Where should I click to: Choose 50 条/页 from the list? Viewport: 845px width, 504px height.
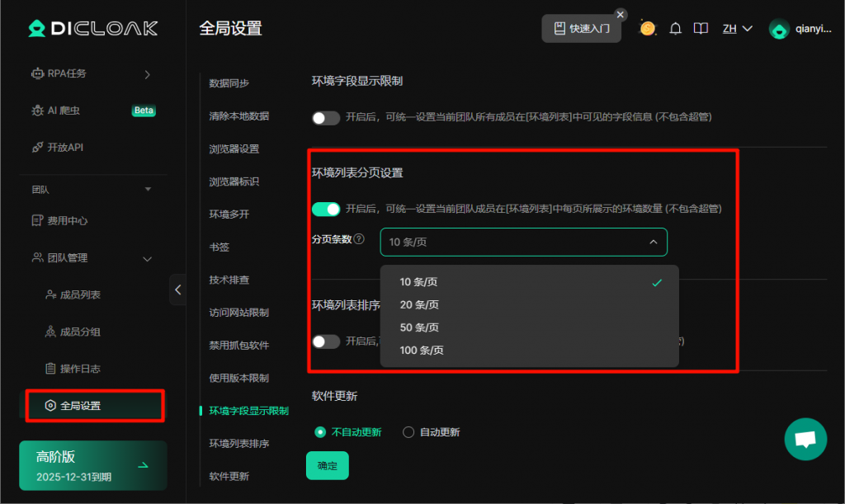point(419,327)
